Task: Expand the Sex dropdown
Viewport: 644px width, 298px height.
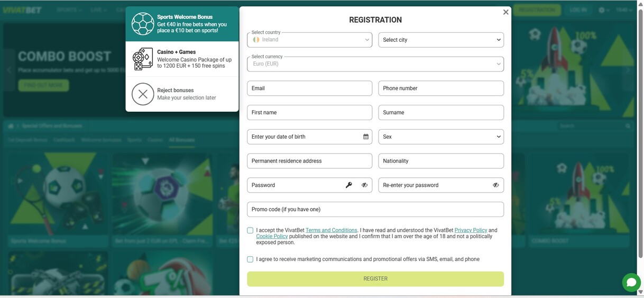Action: click(x=441, y=137)
